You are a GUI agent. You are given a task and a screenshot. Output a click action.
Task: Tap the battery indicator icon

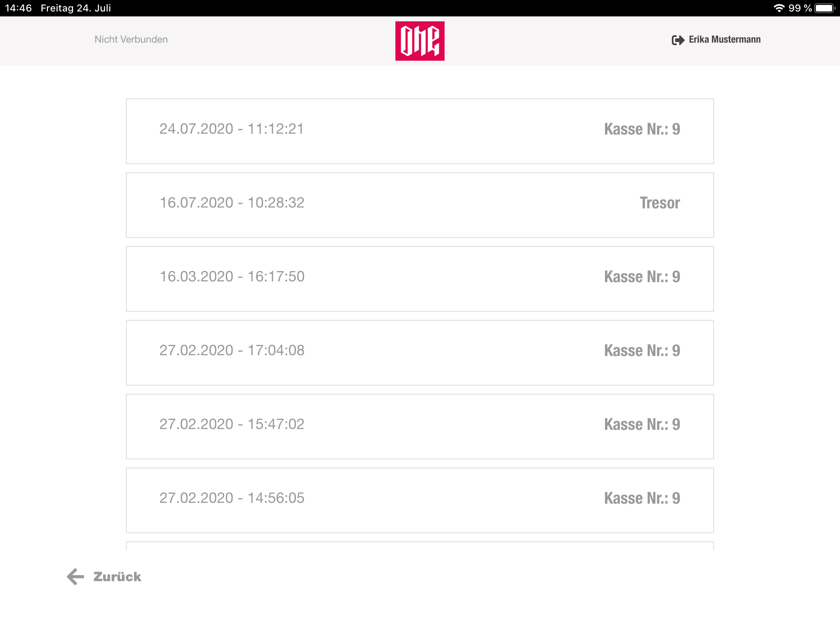tap(825, 8)
